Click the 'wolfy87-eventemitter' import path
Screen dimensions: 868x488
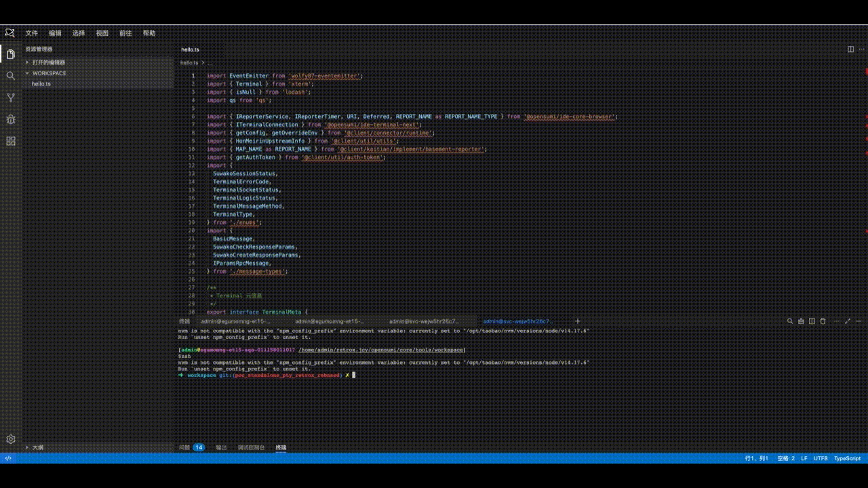pos(324,76)
